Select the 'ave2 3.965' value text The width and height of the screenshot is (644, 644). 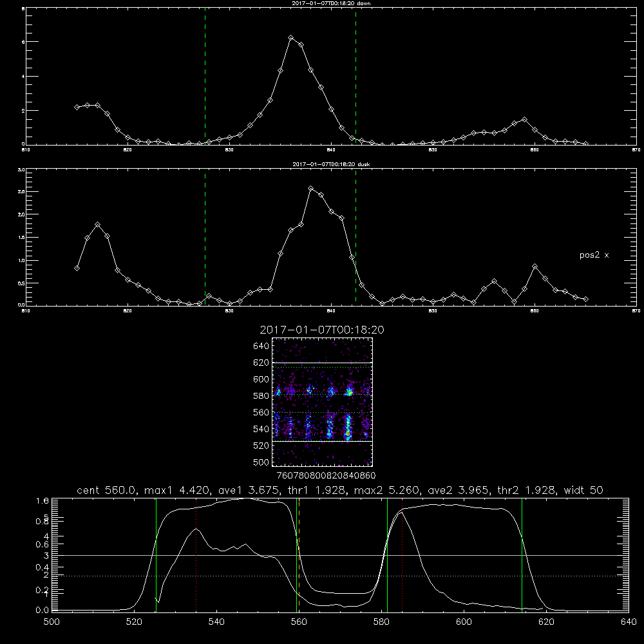click(x=459, y=490)
